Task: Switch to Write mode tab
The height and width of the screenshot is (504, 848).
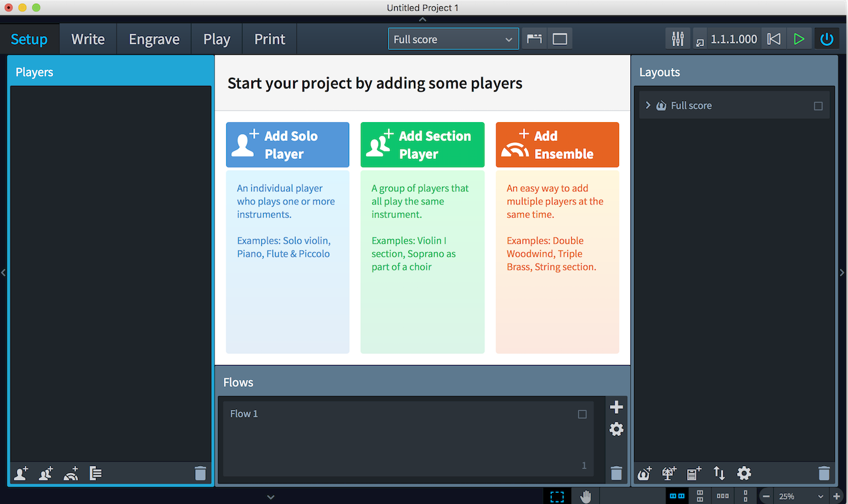Action: point(88,39)
